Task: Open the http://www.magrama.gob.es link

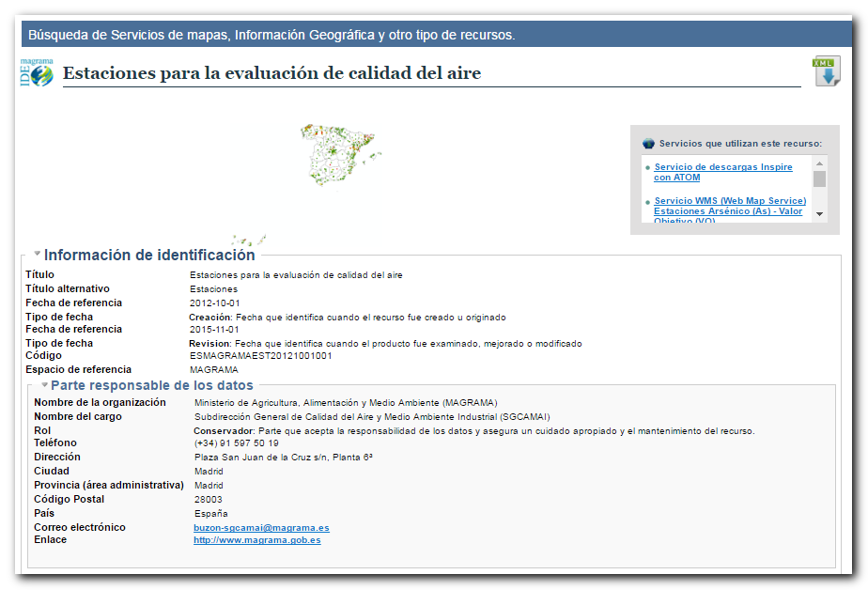Action: pos(256,540)
